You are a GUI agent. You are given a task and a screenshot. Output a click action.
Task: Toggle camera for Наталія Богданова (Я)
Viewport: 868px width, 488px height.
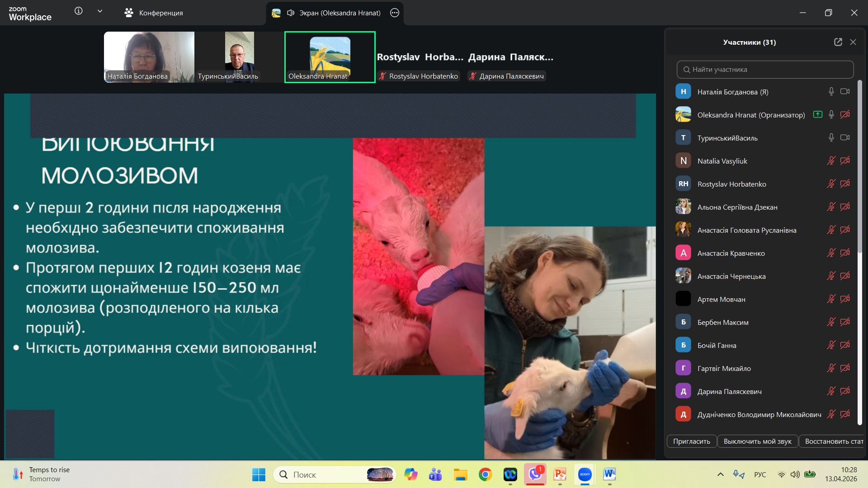pos(844,92)
